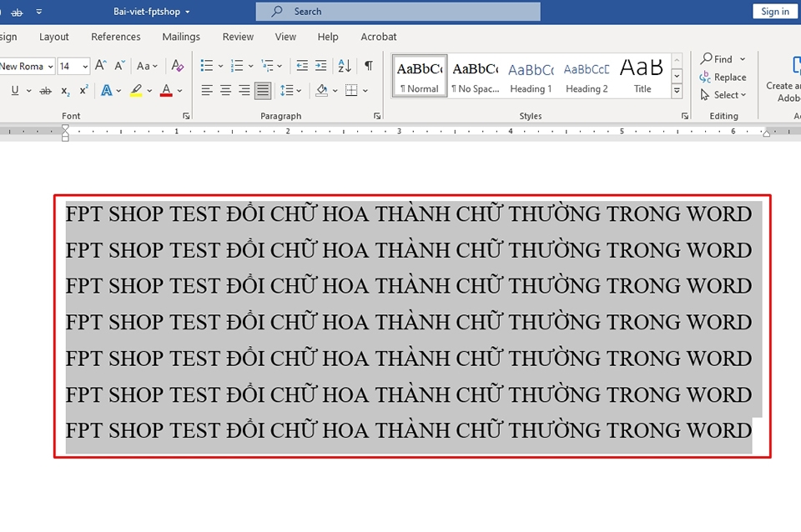
Task: Expand font color dropdown arrow
Action: [x=180, y=91]
